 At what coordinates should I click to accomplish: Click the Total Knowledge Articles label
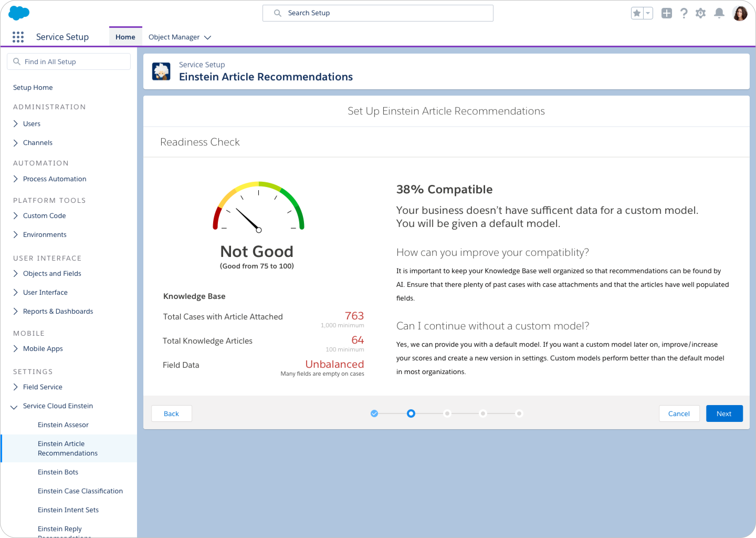208,341
